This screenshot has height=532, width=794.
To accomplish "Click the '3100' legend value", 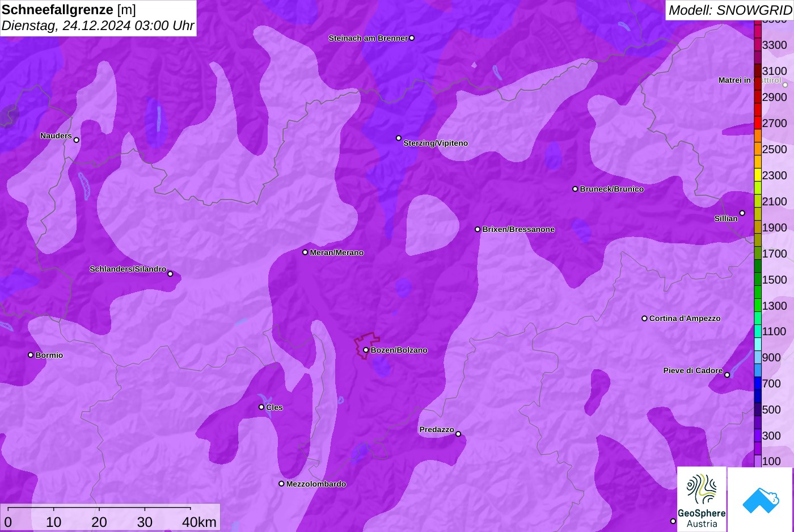I will pos(774,71).
